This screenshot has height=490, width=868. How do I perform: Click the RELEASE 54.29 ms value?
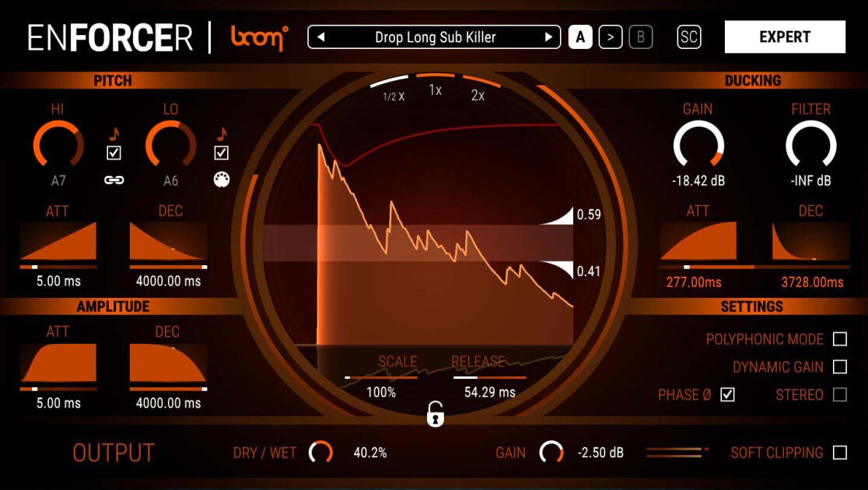489,393
